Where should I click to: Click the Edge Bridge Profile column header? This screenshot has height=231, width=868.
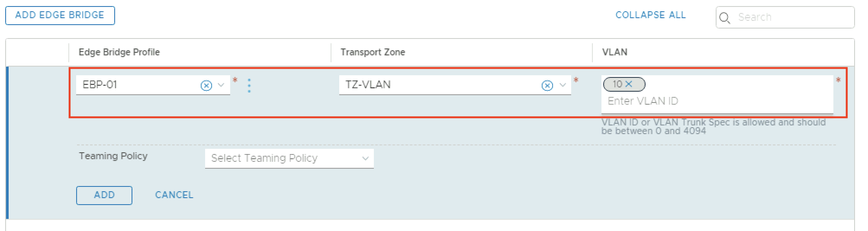coord(119,52)
